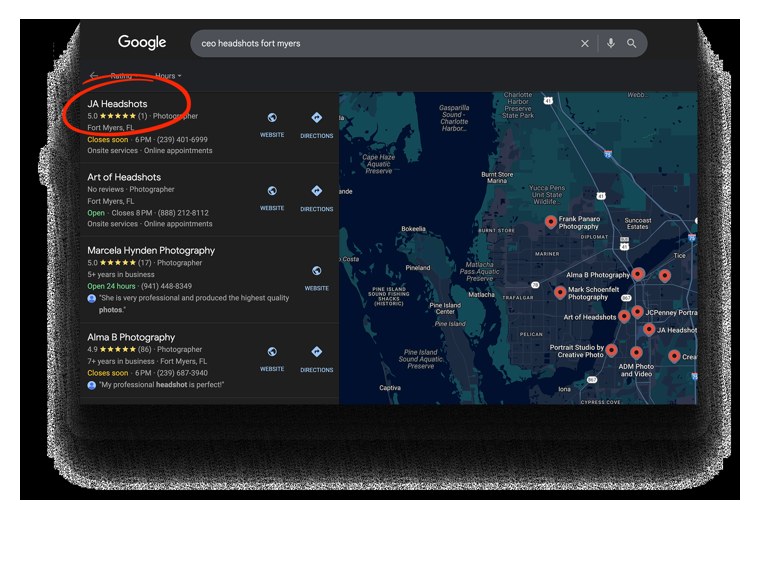
Task: Click the Mark Schoenfelt Photography map pin
Action: [x=560, y=292]
